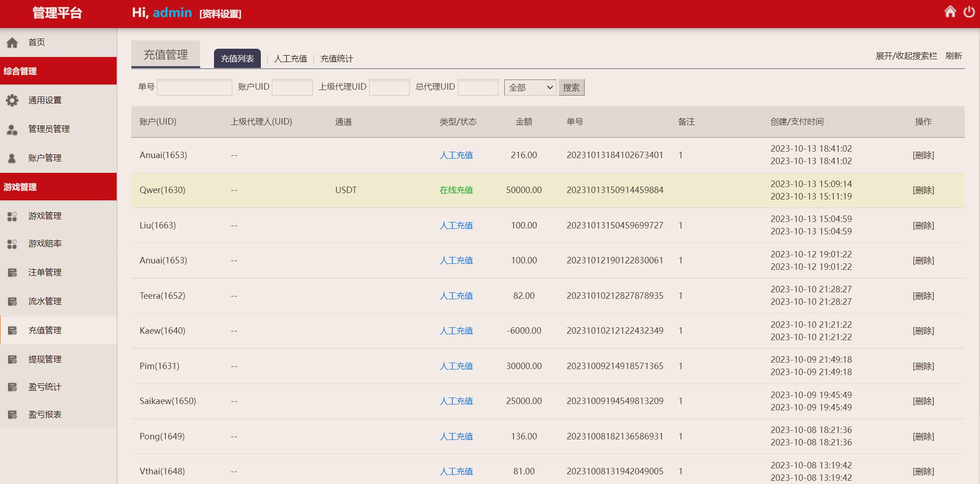
Task: Click account Vthai(1648)
Action: pos(162,471)
